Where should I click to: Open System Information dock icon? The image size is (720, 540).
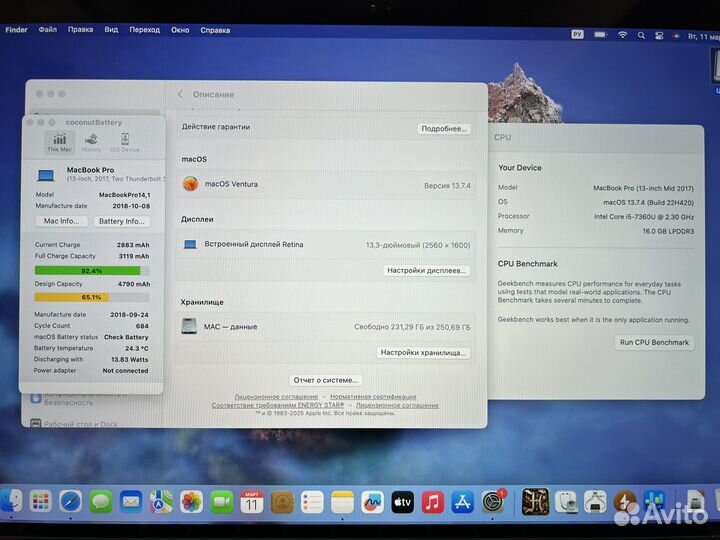click(595, 502)
